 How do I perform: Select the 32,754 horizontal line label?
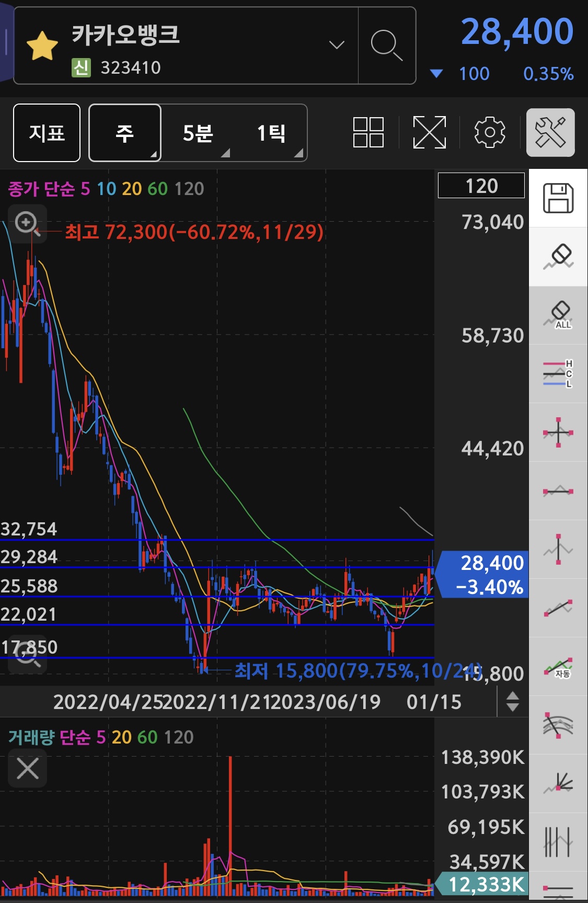pos(29,529)
